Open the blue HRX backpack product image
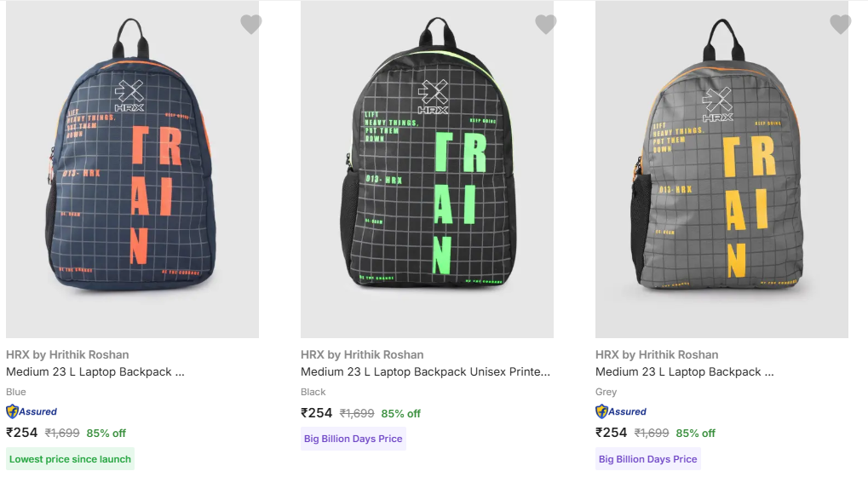The image size is (868, 477). click(132, 170)
